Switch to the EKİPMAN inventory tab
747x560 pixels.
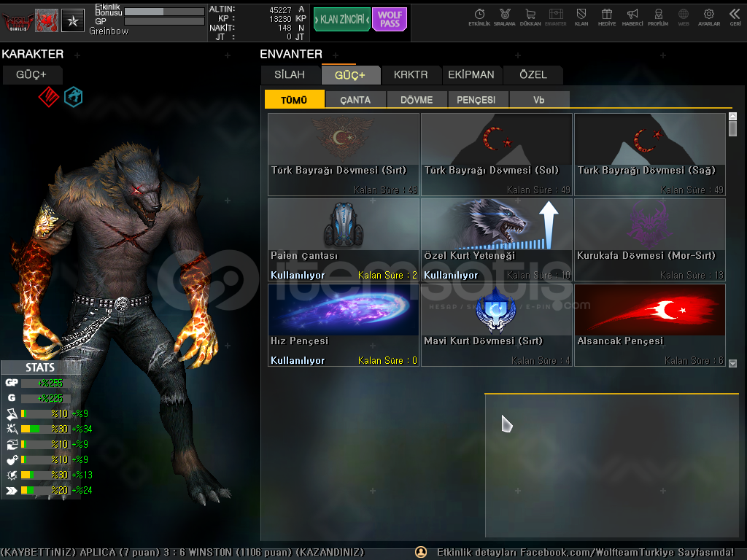click(471, 75)
